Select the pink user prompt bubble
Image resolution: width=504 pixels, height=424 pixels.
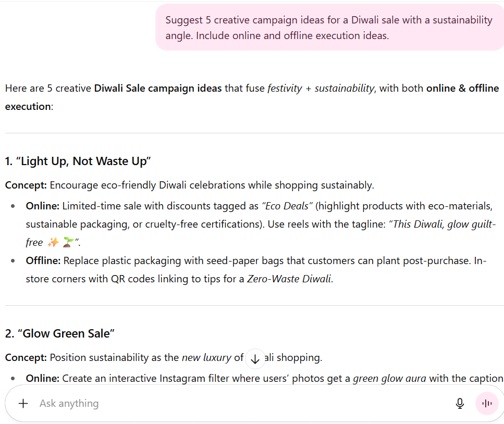329,27
